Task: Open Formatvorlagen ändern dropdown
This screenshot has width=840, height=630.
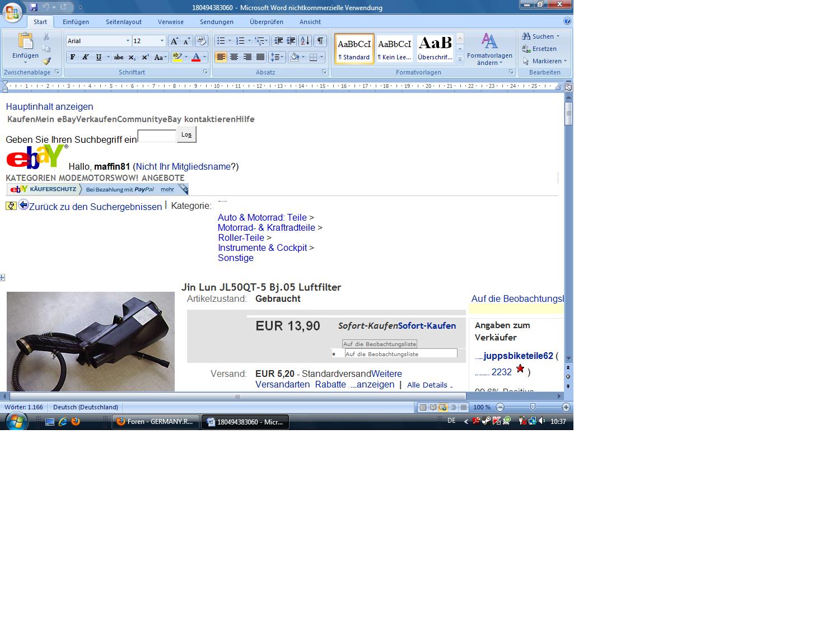Action: (x=489, y=49)
